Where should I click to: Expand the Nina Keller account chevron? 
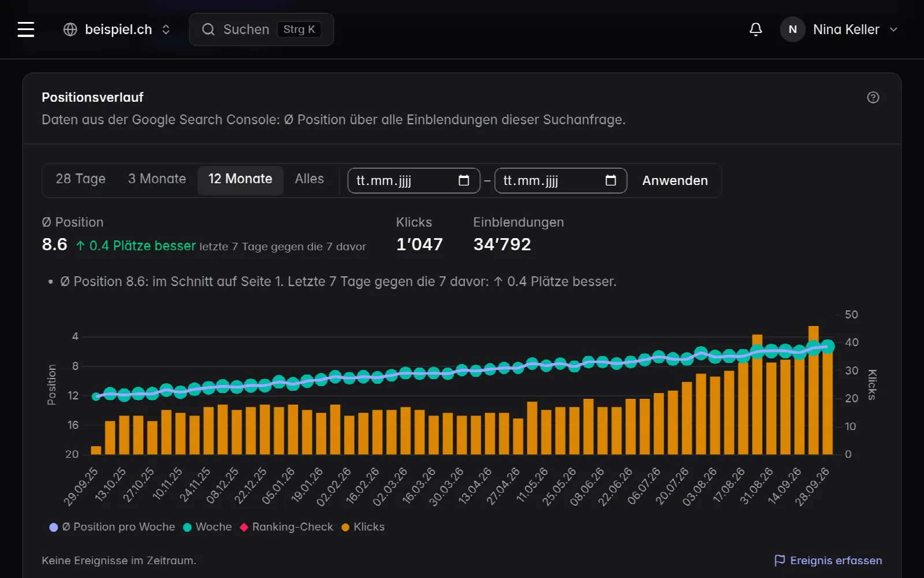[x=893, y=29]
